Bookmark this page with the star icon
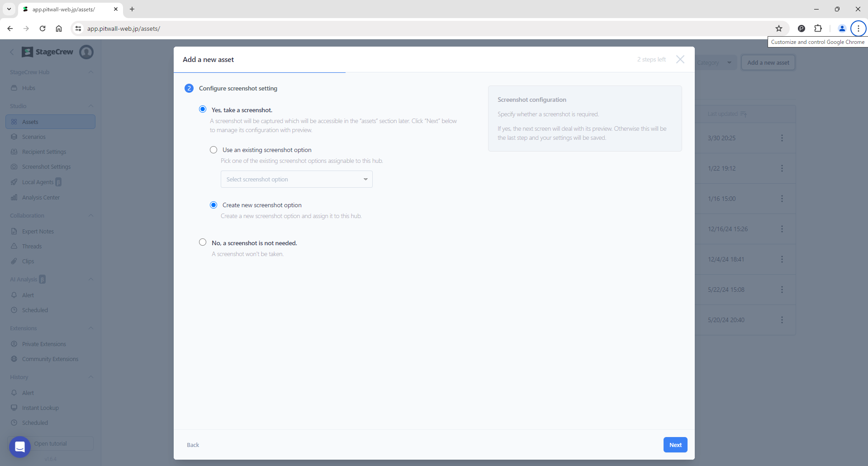Viewport: 868px width, 466px height. click(778, 29)
